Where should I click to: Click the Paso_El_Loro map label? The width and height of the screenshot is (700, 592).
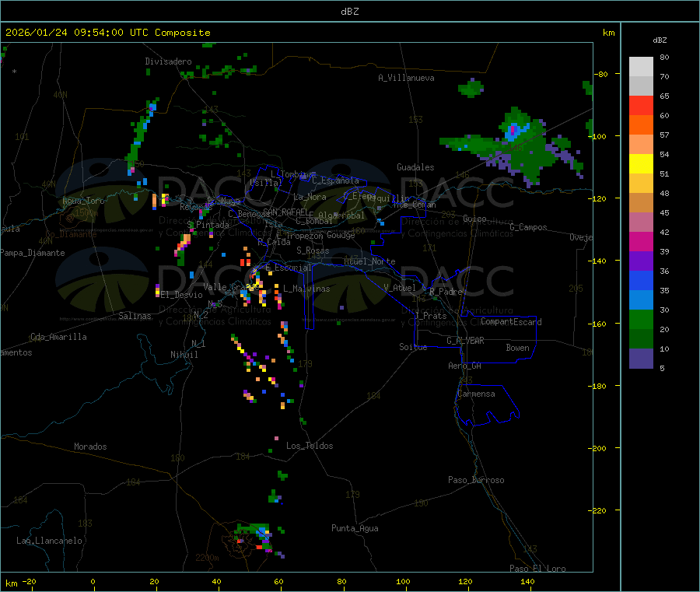(537, 569)
